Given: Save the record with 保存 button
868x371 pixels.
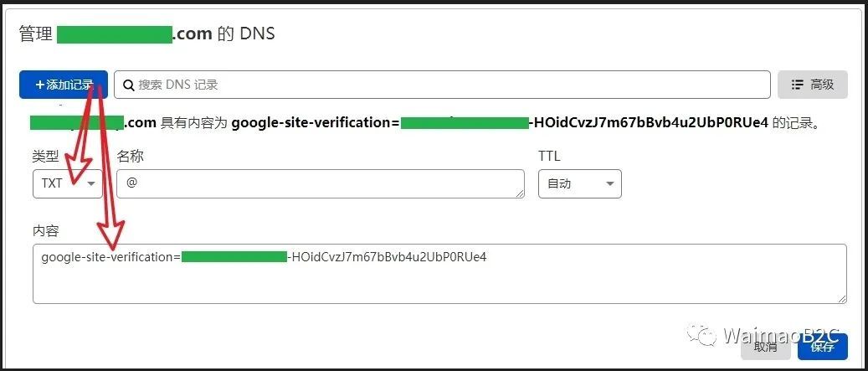Looking at the screenshot, I should (x=823, y=347).
